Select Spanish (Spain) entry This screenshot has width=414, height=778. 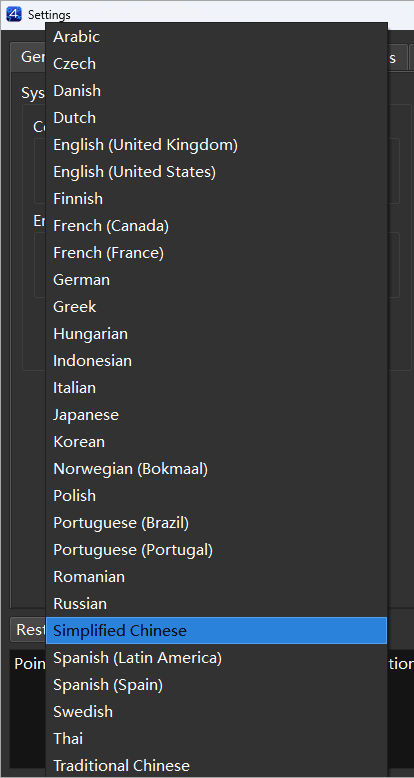click(x=216, y=685)
